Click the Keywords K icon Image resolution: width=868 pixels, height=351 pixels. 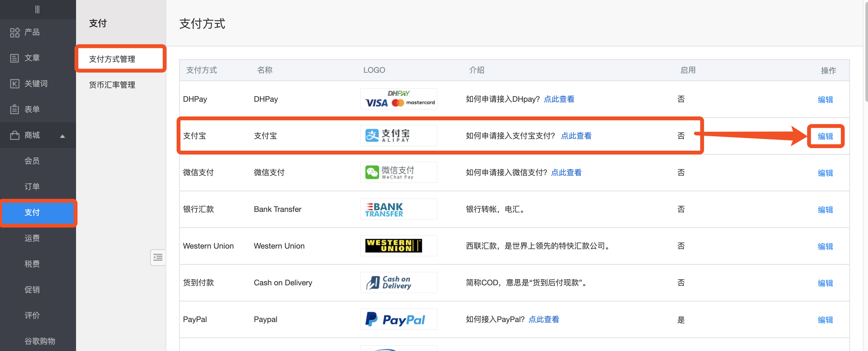pyautogui.click(x=14, y=83)
